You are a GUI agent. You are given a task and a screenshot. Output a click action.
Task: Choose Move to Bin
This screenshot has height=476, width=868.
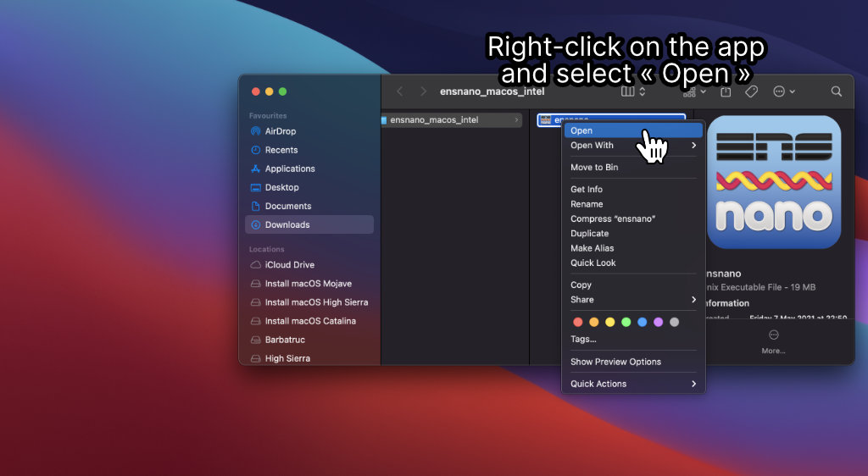[632, 167]
